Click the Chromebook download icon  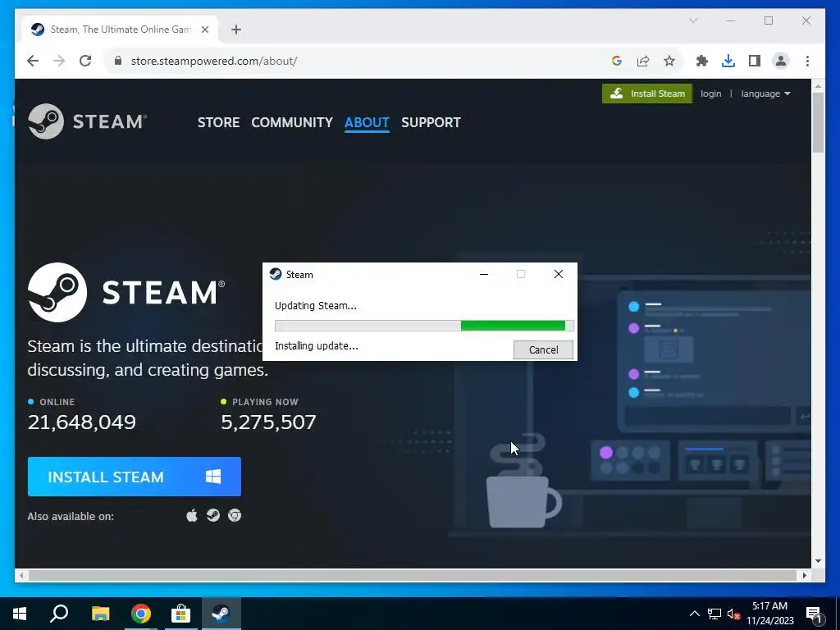tap(235, 515)
